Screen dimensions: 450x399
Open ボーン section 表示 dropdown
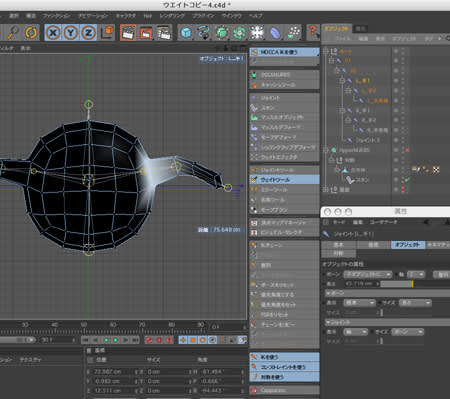(359, 303)
